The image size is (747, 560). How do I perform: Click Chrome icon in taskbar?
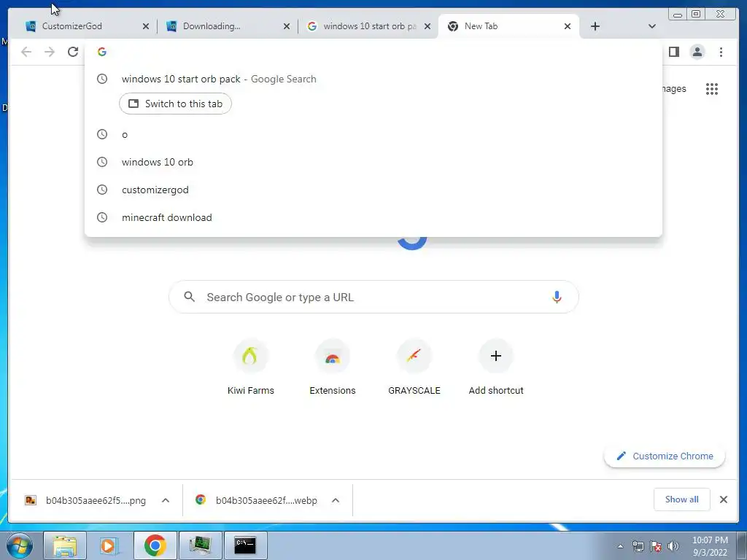[155, 545]
